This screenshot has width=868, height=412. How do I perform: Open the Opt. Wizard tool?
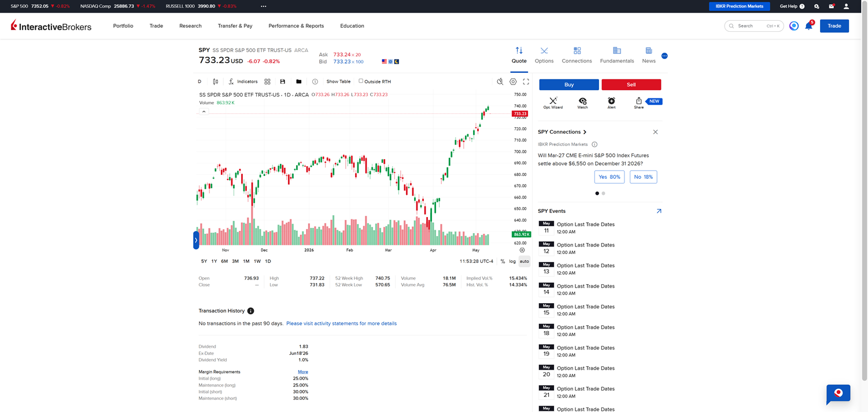pos(553,103)
